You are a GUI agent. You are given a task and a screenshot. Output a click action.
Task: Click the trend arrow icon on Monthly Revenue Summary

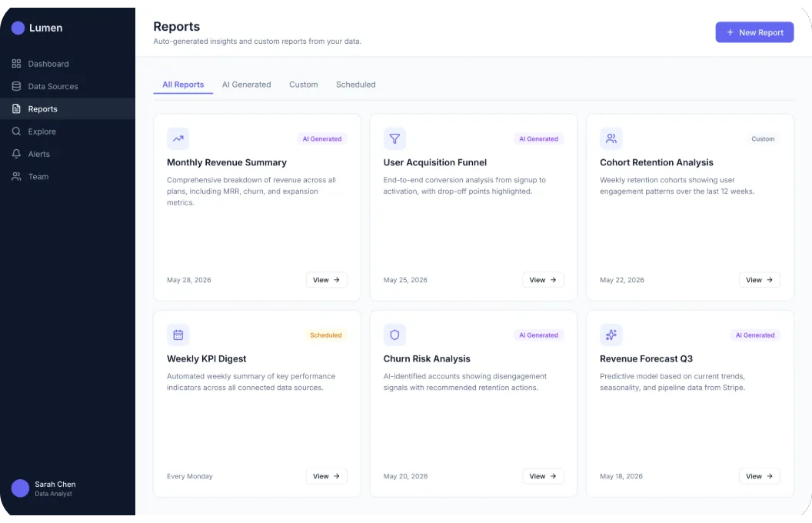pos(178,138)
